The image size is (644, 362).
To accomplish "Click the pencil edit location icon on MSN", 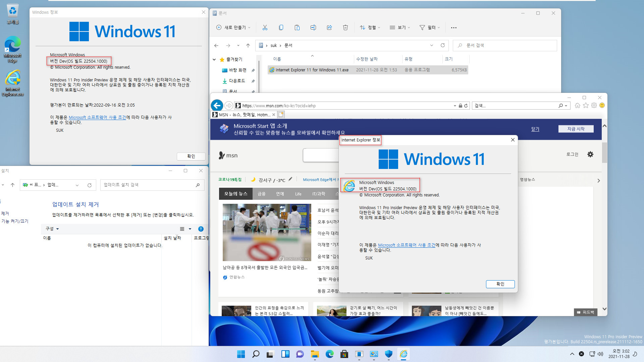I will point(290,179).
